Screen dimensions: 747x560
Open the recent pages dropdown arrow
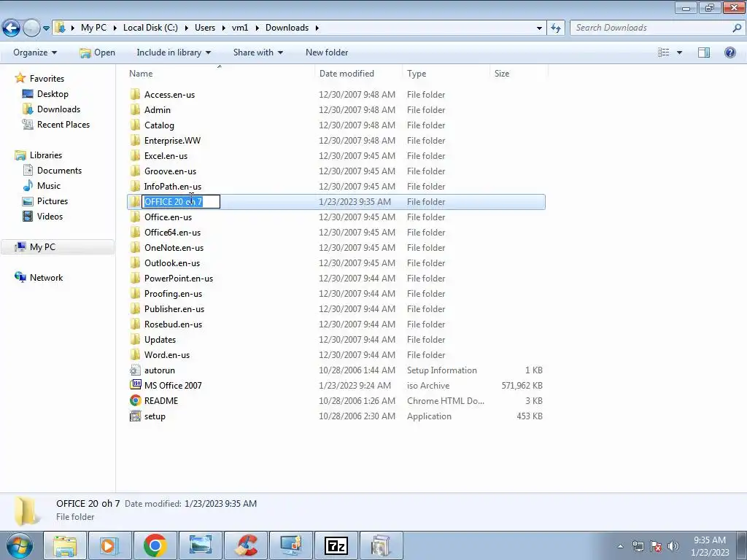coord(46,28)
